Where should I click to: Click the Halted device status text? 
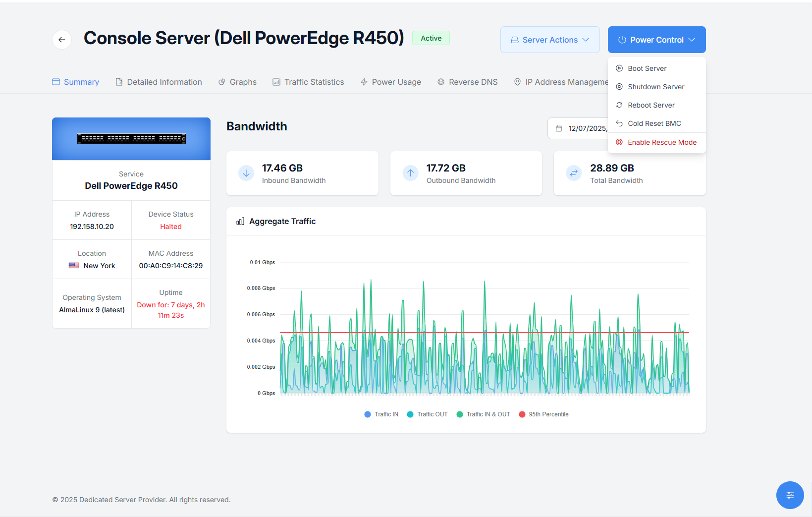click(171, 227)
